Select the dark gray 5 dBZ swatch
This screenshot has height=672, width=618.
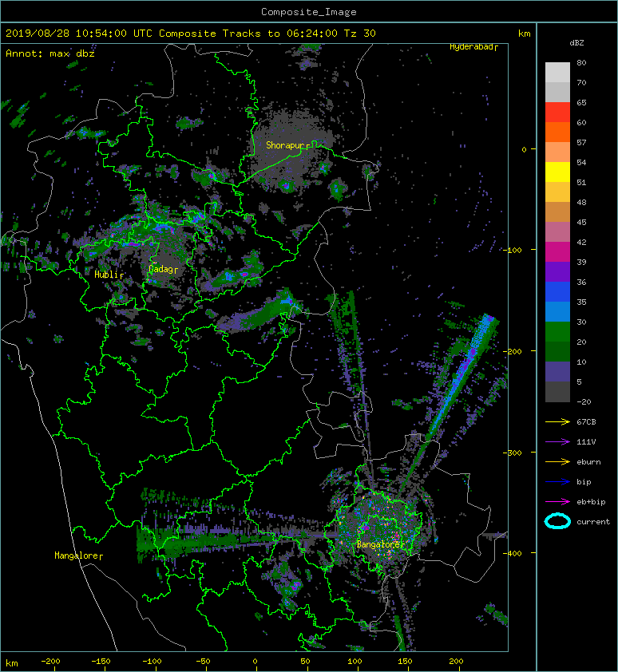click(557, 391)
